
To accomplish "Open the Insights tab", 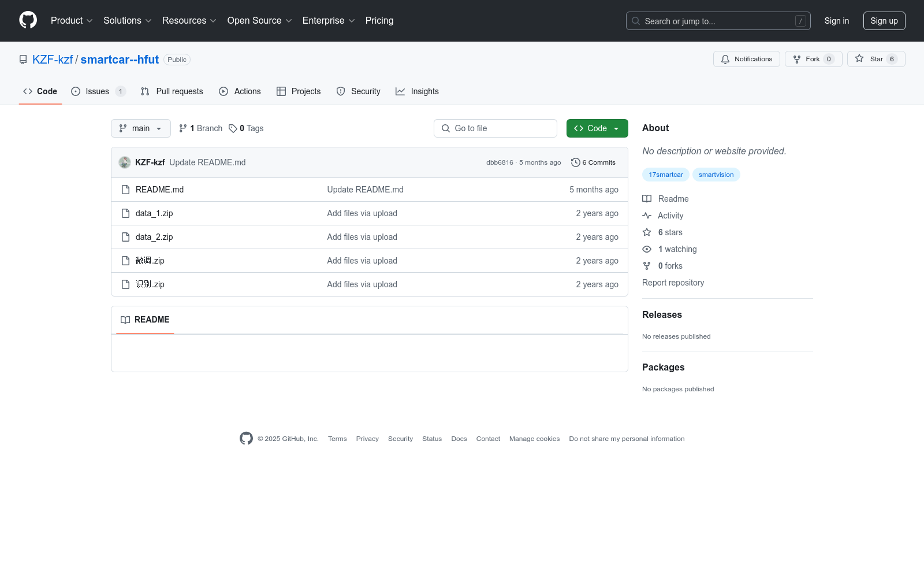I will coord(417,91).
